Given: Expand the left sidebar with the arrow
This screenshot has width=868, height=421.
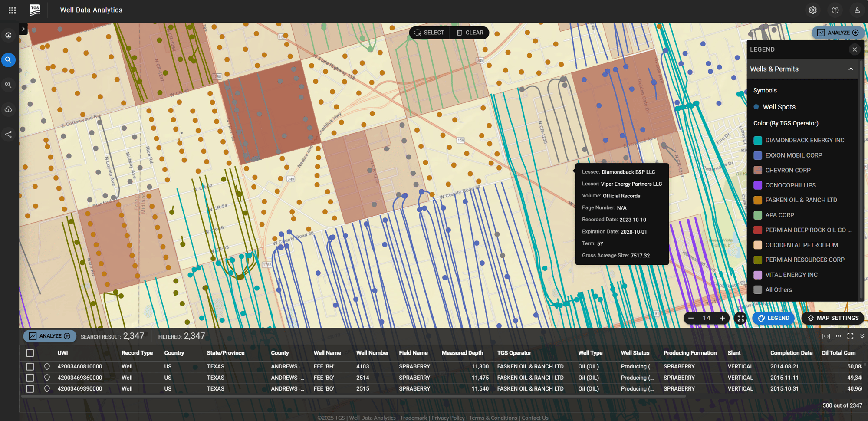Looking at the screenshot, I should coord(23,29).
